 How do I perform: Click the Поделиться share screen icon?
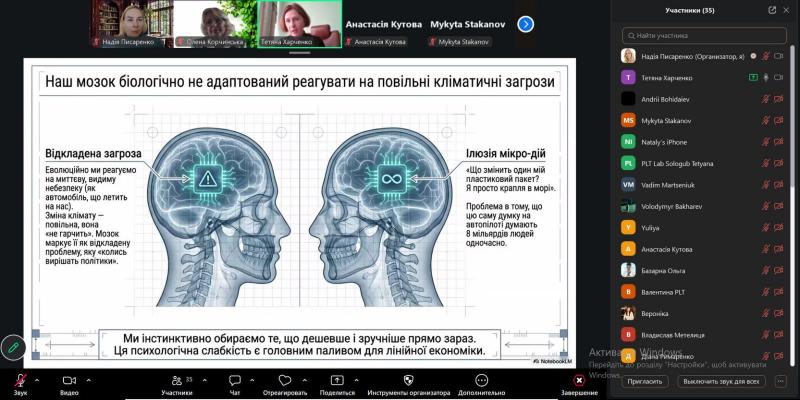click(337, 381)
